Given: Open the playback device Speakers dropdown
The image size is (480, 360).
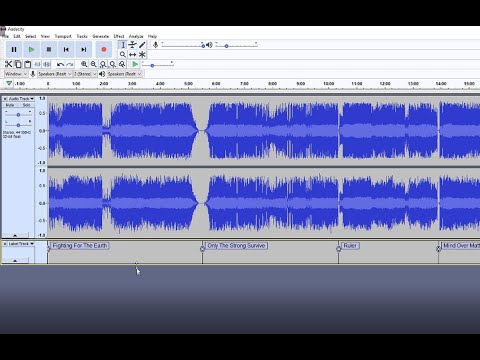Looking at the screenshot, I should pos(124,74).
